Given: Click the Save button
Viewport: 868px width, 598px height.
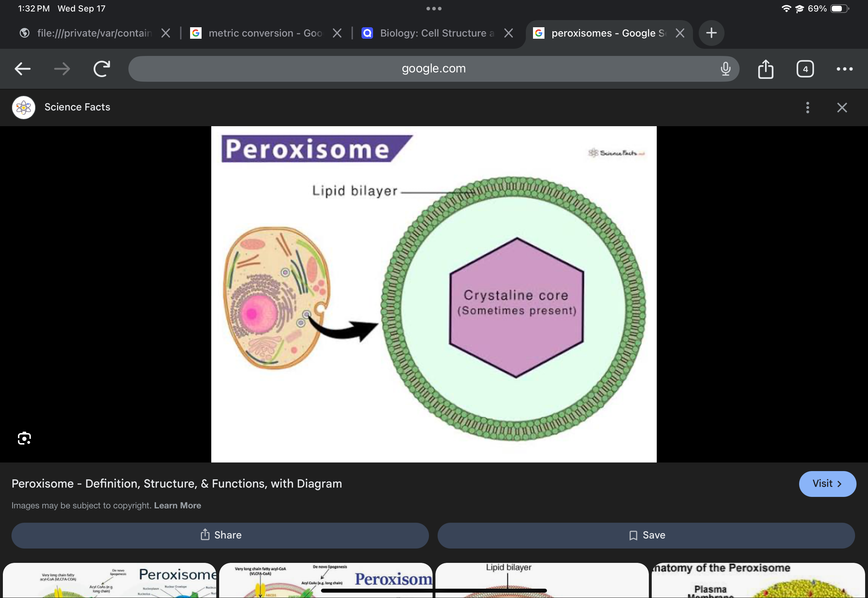Looking at the screenshot, I should coord(646,535).
